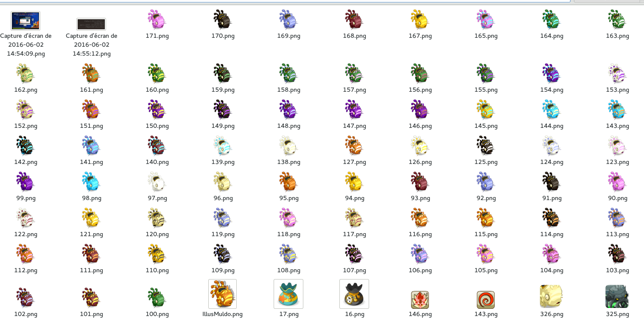This screenshot has width=644, height=319.
Task: Click the file name label '156.png'
Action: 420,90
